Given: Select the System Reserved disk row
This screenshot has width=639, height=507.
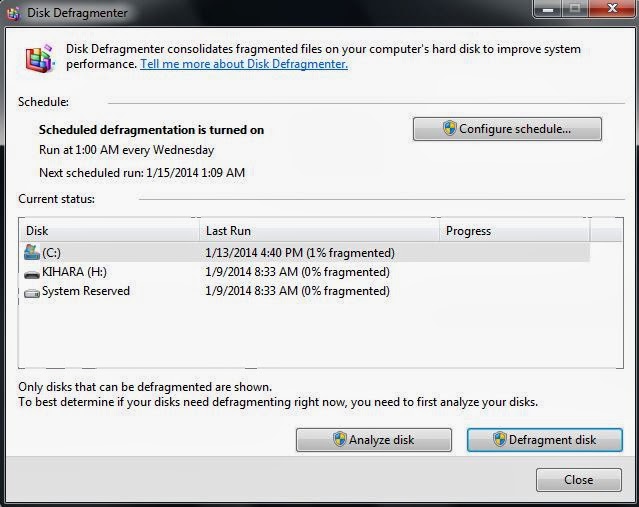Looking at the screenshot, I should tap(304, 291).
